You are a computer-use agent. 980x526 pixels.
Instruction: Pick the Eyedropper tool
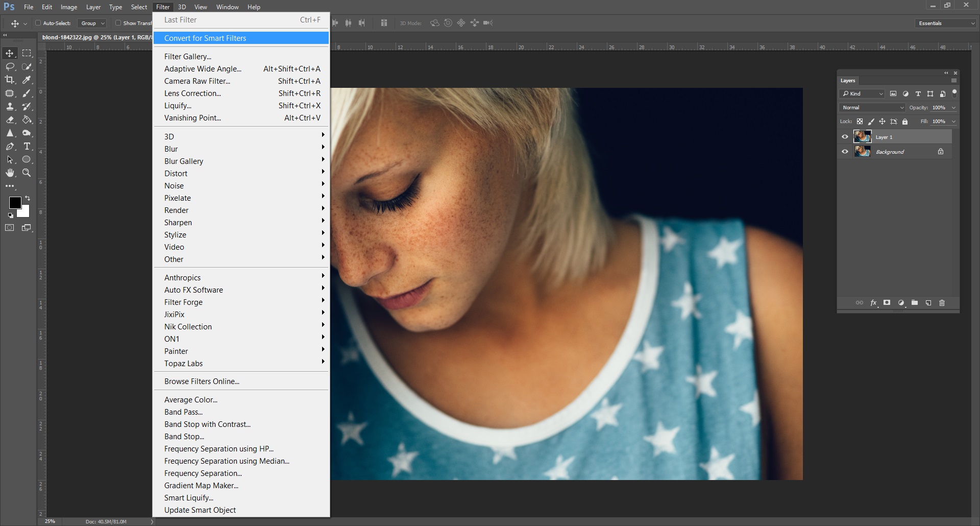(x=27, y=80)
